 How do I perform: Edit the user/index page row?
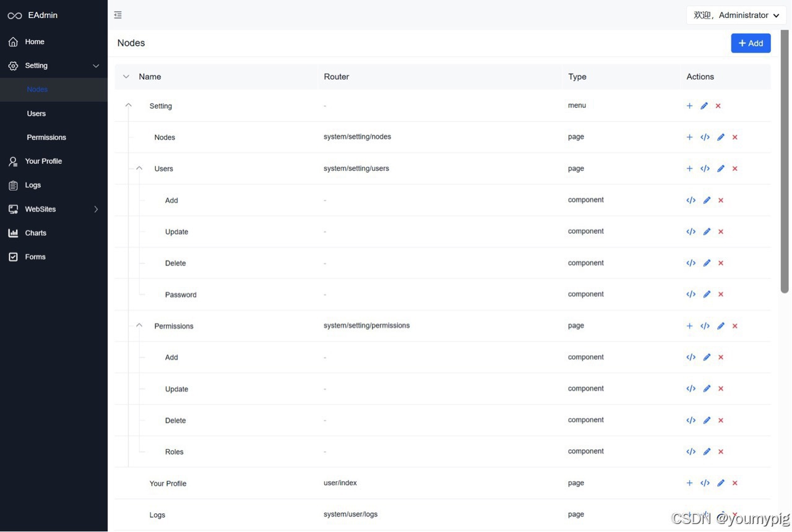(721, 483)
